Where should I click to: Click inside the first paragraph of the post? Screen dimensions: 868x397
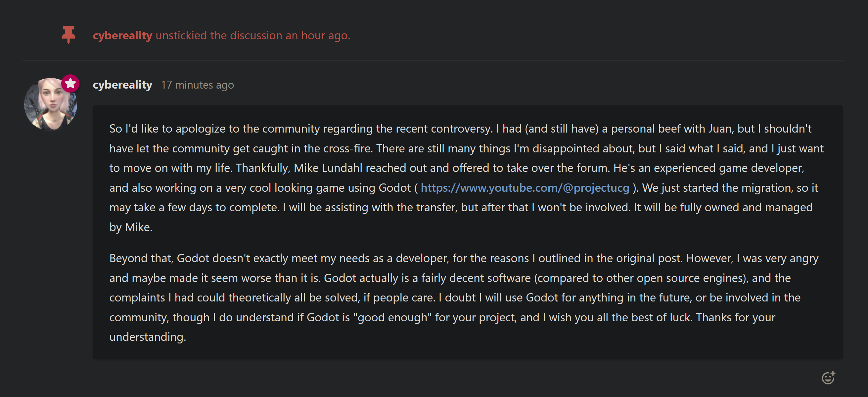pyautogui.click(x=466, y=178)
